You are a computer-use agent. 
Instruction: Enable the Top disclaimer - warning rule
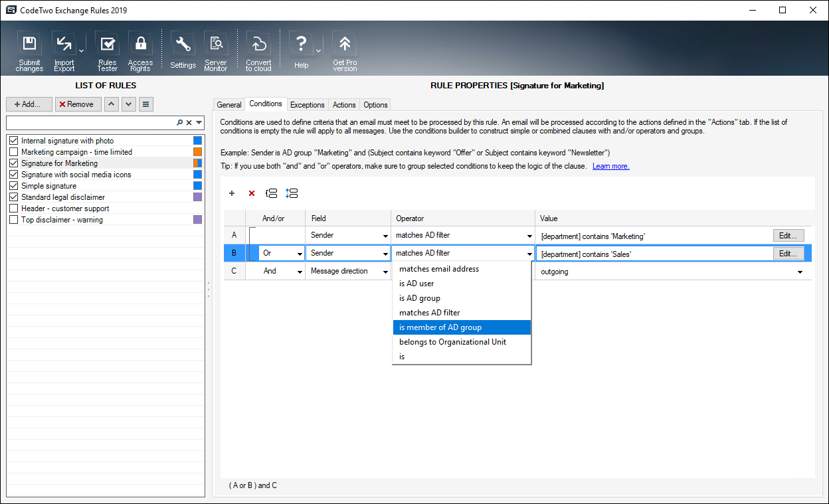(14, 220)
